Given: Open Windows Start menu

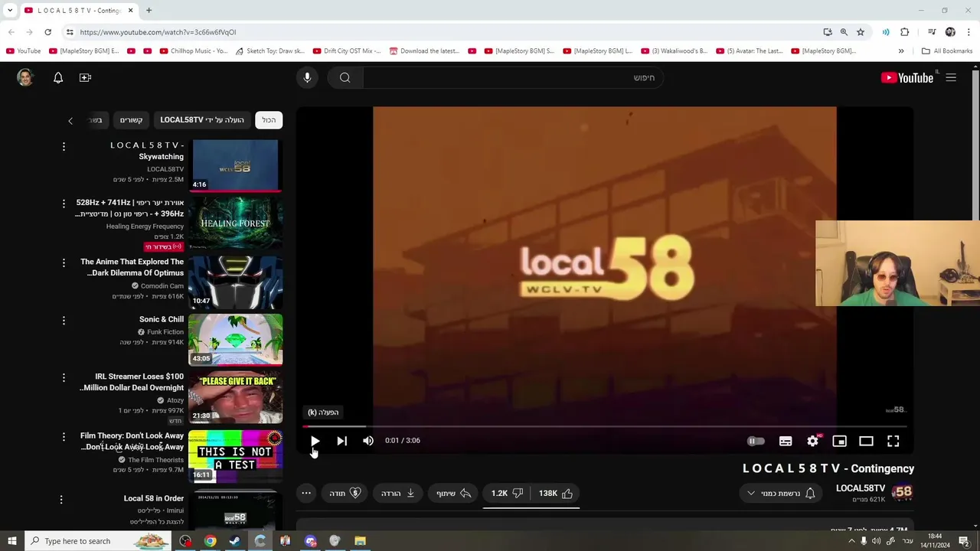Looking at the screenshot, I should click(x=12, y=541).
